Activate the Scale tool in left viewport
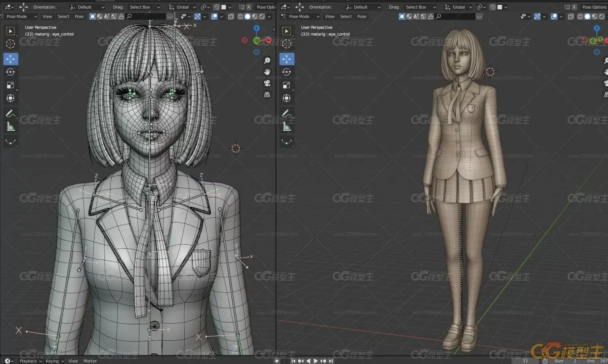This screenshot has width=608, height=364. 11,85
